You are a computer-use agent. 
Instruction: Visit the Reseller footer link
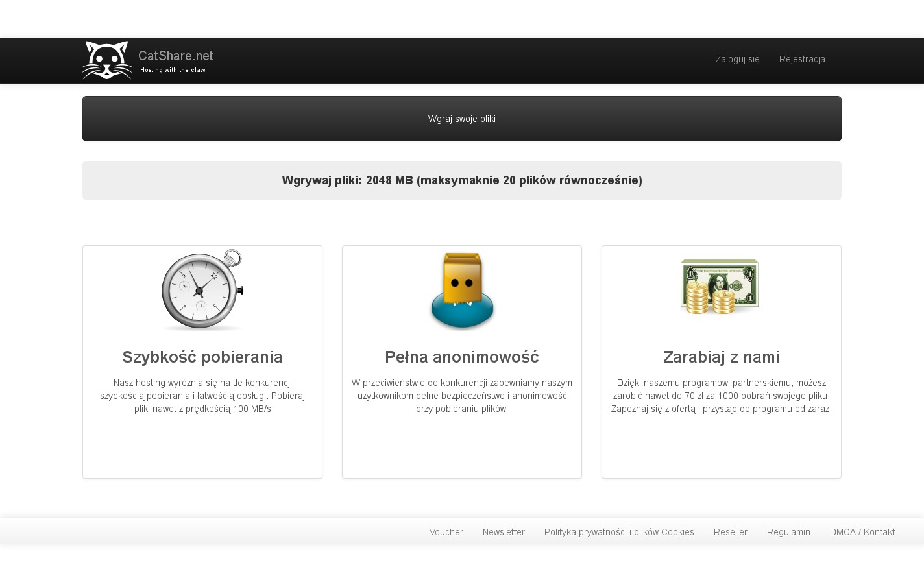coord(731,532)
